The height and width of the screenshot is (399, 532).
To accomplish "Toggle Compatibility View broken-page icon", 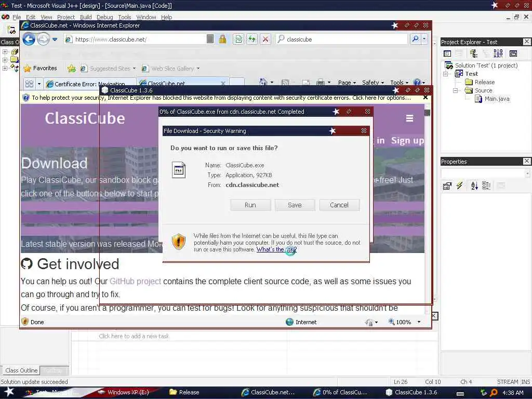I will (238, 39).
